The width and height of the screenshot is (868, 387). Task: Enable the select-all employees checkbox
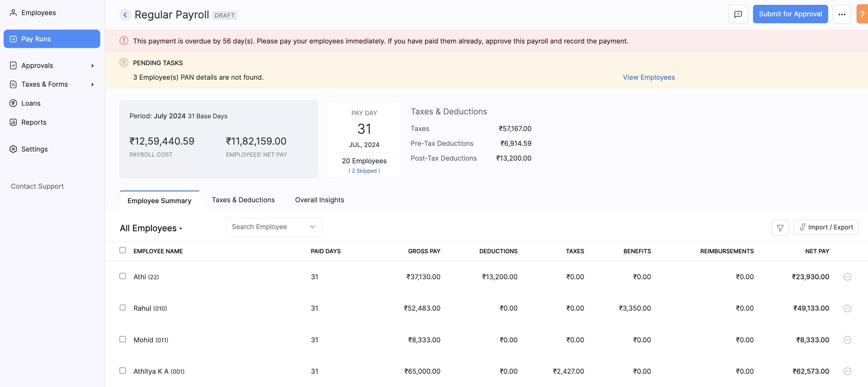pos(122,250)
